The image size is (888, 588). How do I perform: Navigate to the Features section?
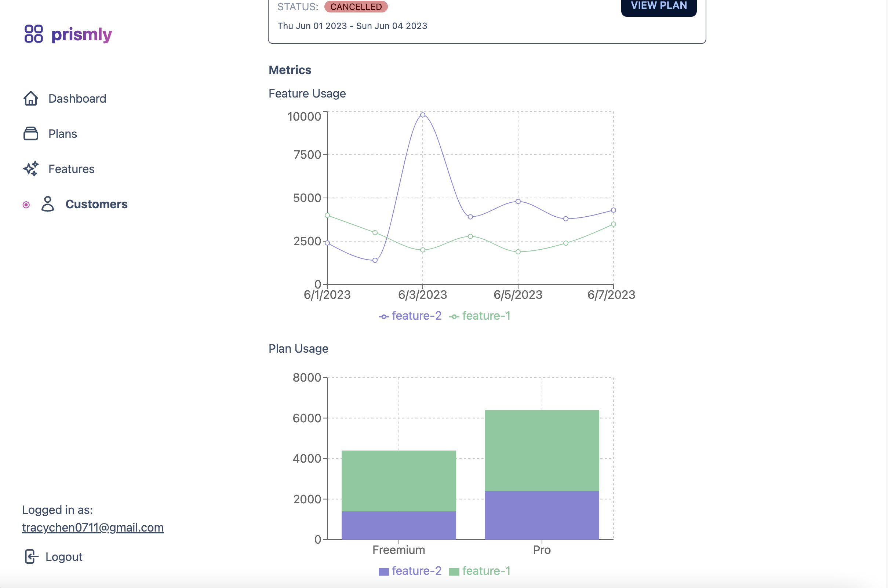point(71,169)
